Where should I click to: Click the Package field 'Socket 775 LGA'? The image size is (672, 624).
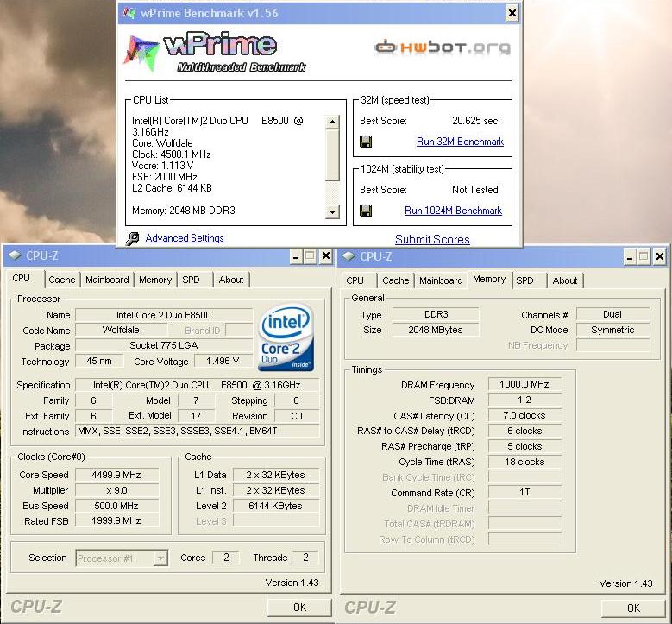point(164,345)
